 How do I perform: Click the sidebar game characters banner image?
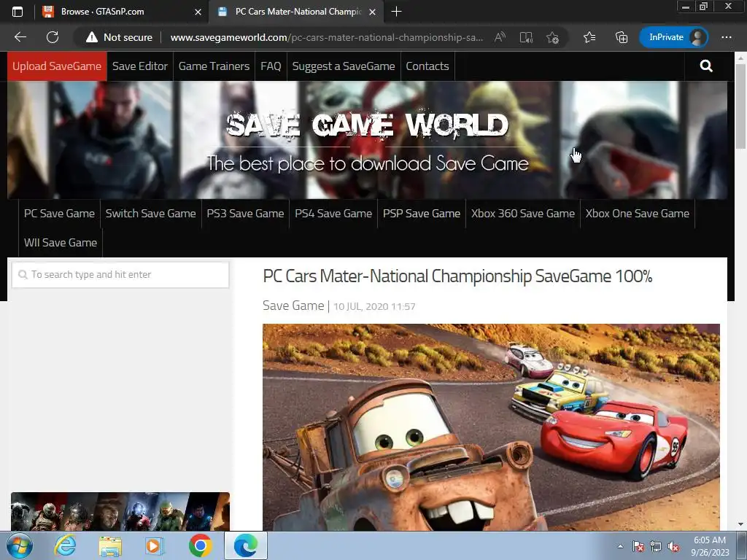point(120,511)
